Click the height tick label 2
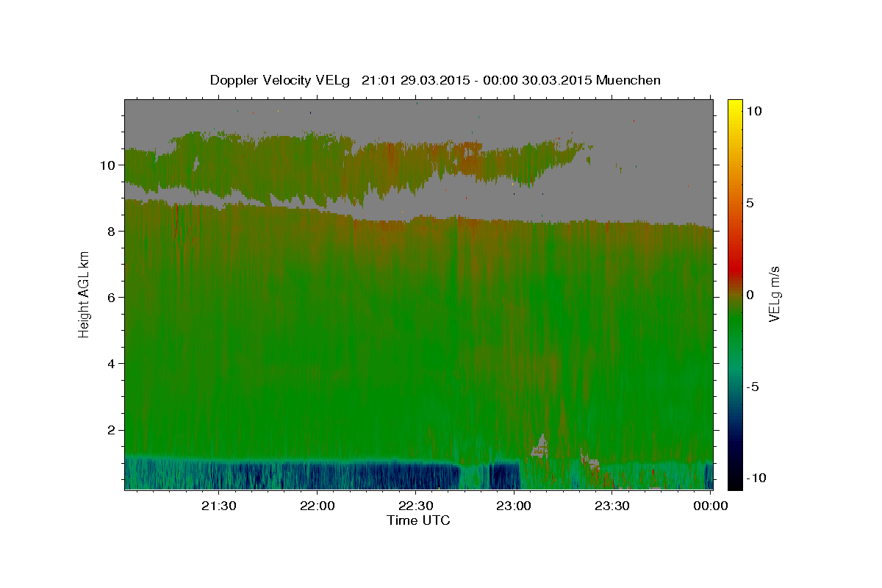Image resolution: width=882 pixels, height=588 pixels. (x=111, y=430)
